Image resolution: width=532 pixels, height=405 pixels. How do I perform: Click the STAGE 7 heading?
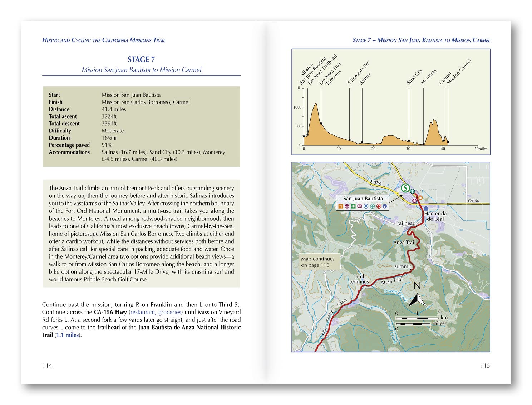[x=141, y=60]
